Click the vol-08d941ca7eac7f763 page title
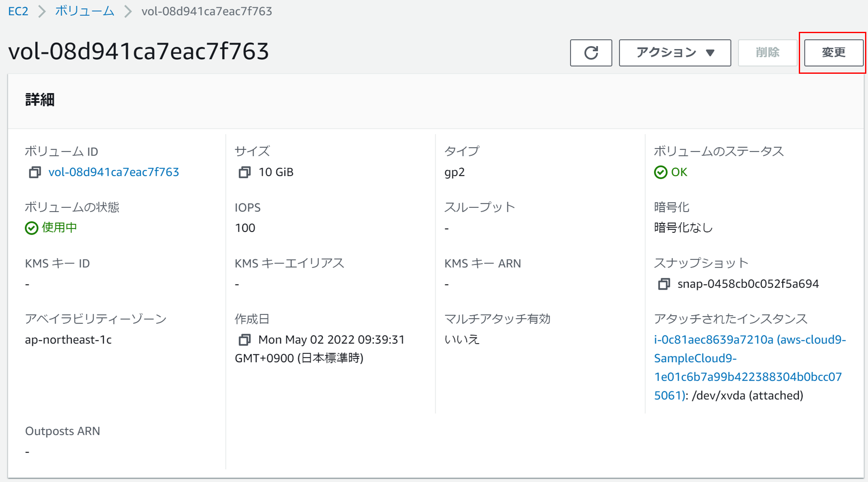This screenshot has height=482, width=868. [x=138, y=52]
